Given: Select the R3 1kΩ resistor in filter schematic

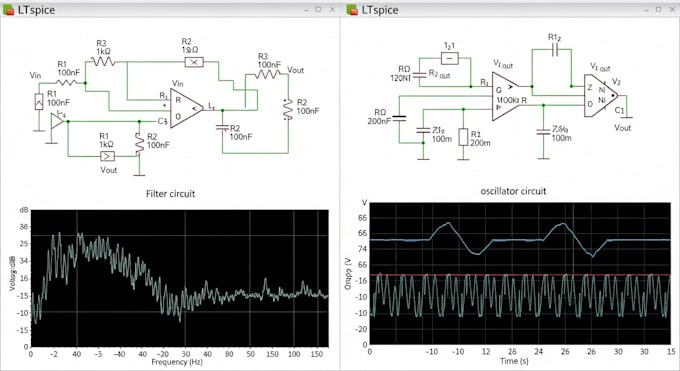Looking at the screenshot, I should pos(103,62).
